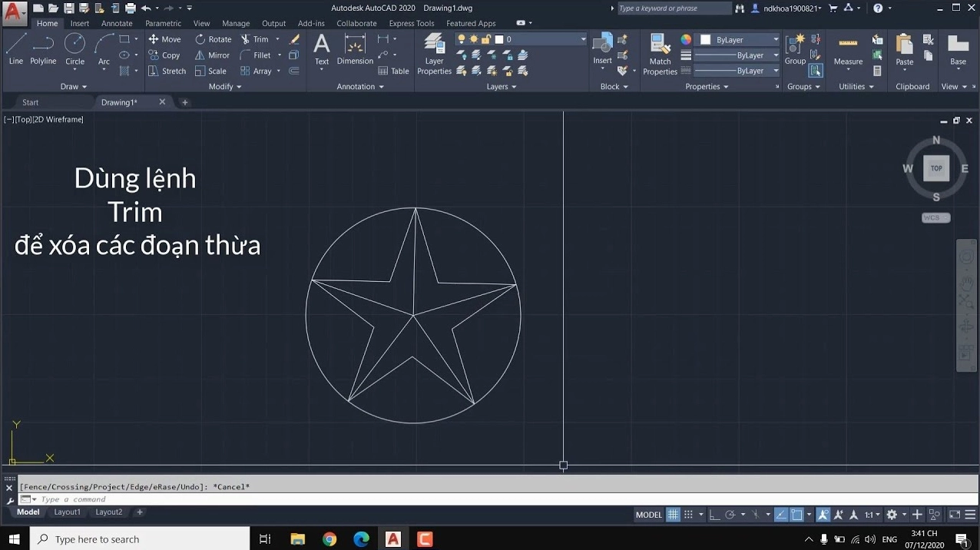The image size is (980, 550).
Task: Click the MODEL space button in status bar
Action: point(649,515)
